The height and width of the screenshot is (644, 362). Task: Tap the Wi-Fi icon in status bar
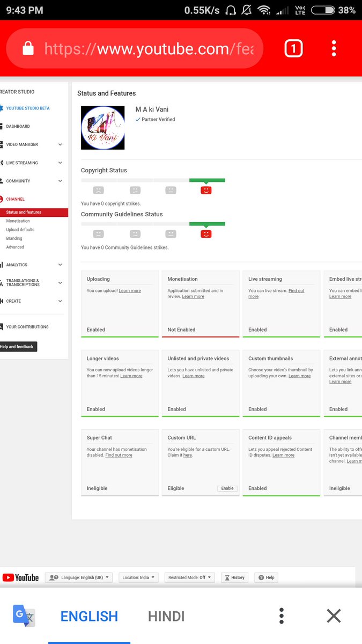[263, 10]
